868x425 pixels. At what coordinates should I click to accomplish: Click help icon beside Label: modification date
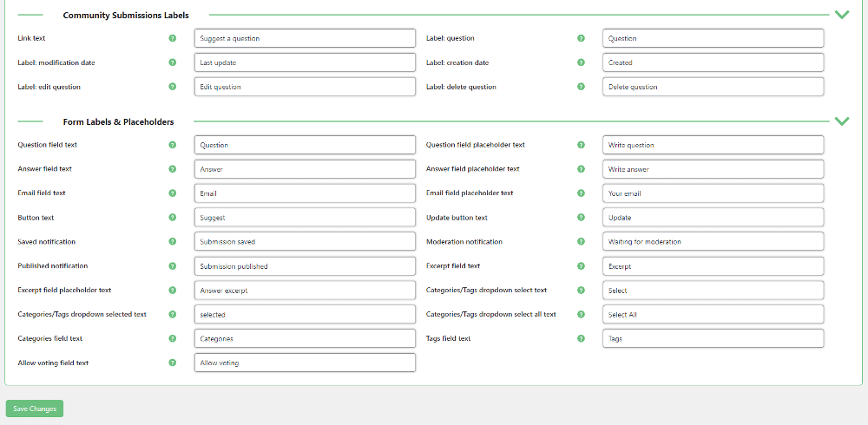click(172, 62)
